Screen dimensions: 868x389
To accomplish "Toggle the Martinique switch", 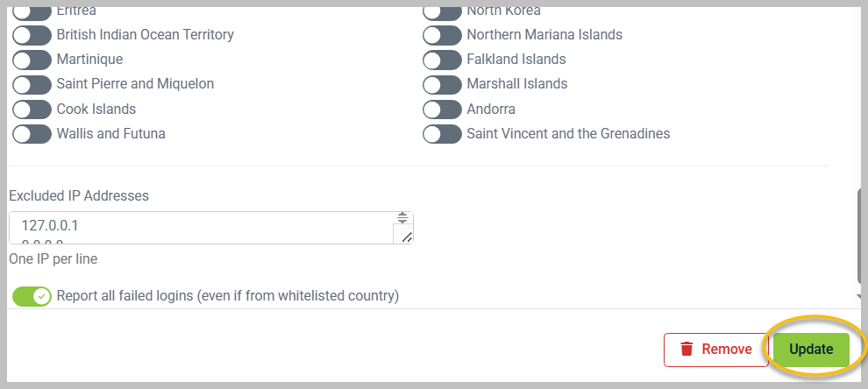I will tap(32, 60).
